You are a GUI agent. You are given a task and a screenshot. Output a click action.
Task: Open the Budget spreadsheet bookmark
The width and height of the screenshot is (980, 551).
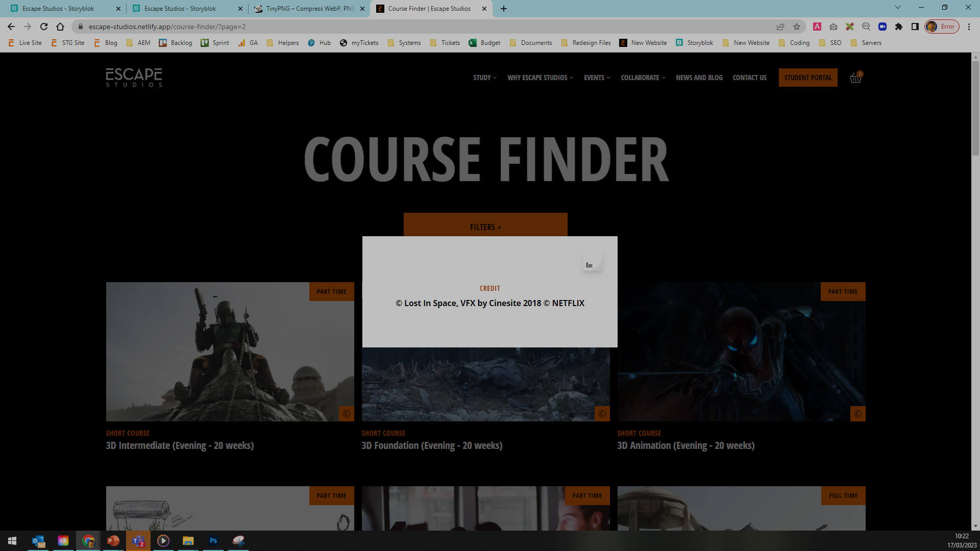point(485,43)
